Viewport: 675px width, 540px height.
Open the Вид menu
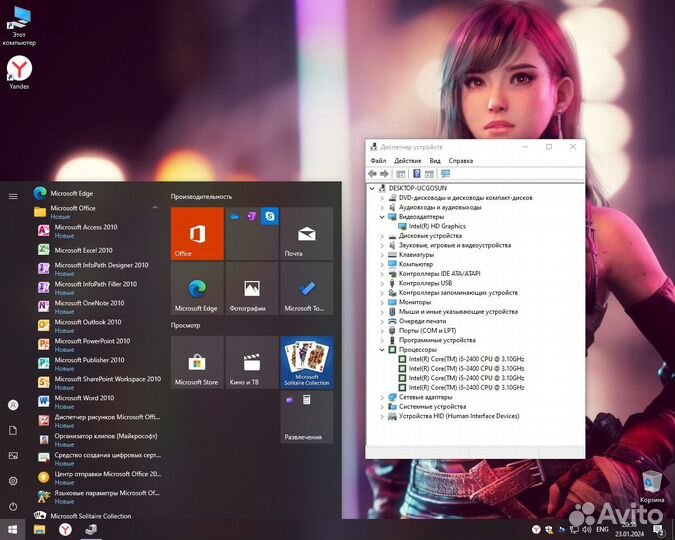(435, 161)
